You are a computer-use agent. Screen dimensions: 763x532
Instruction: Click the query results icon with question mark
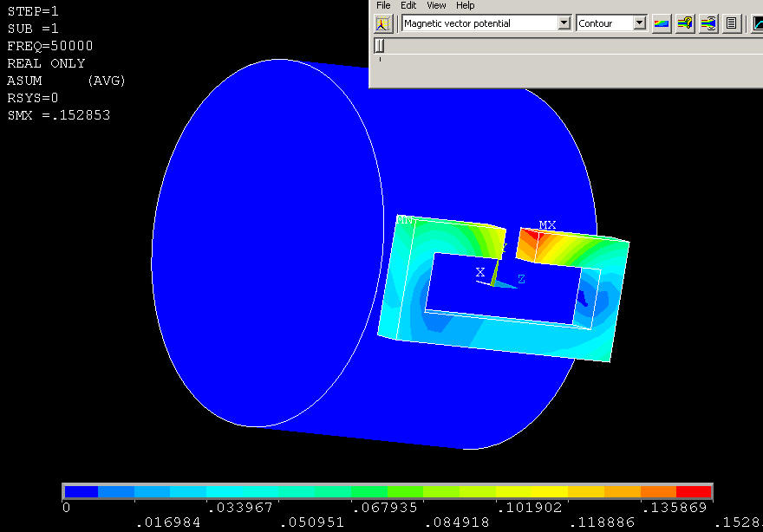[x=685, y=23]
